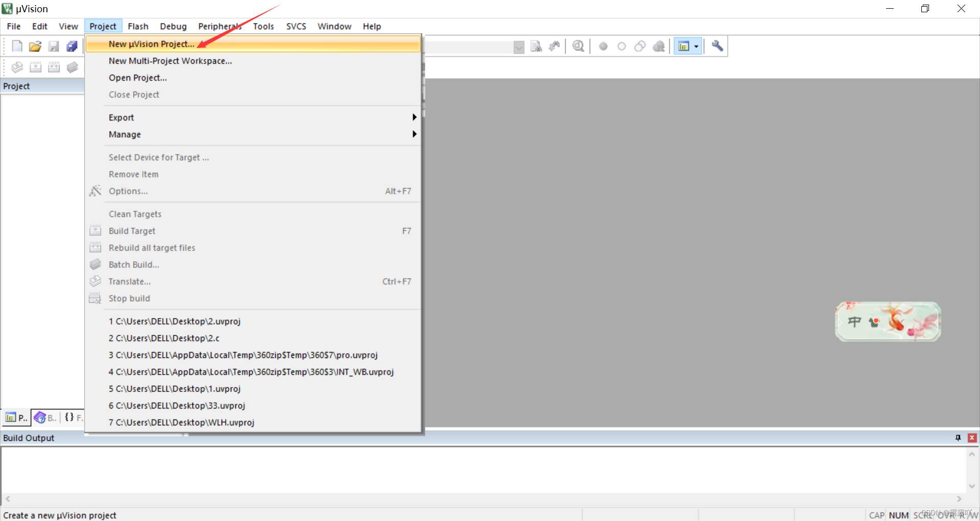Open the Help menu
The height and width of the screenshot is (521, 980).
click(372, 27)
